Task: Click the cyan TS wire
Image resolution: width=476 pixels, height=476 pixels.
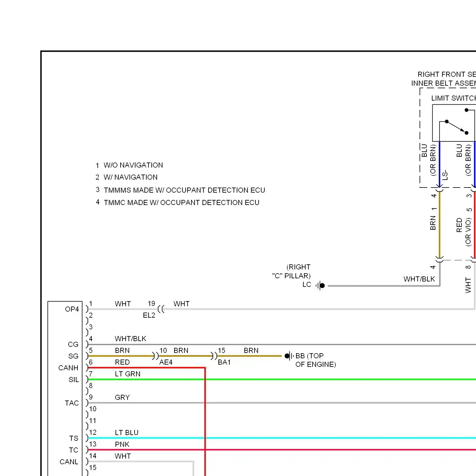Action: click(282, 438)
